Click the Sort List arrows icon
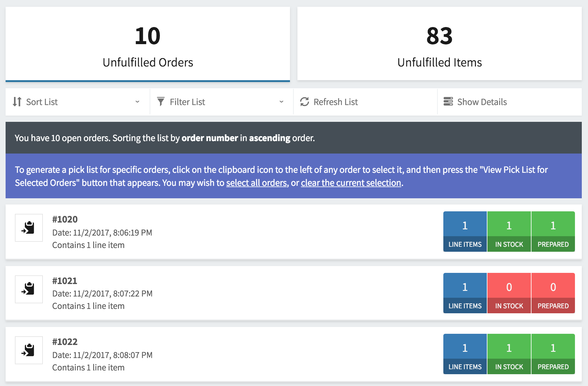The height and width of the screenshot is (386, 588). pyautogui.click(x=17, y=102)
